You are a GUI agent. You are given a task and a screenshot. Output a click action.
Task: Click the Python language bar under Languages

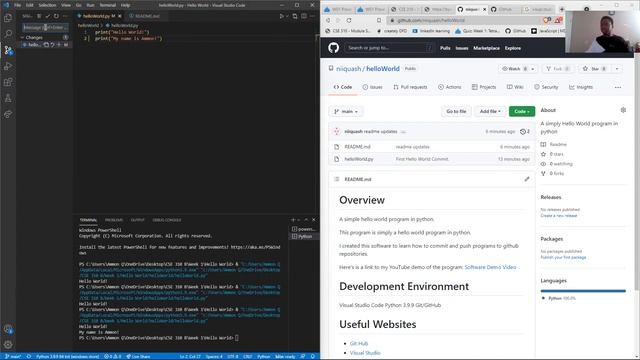pyautogui.click(x=583, y=291)
